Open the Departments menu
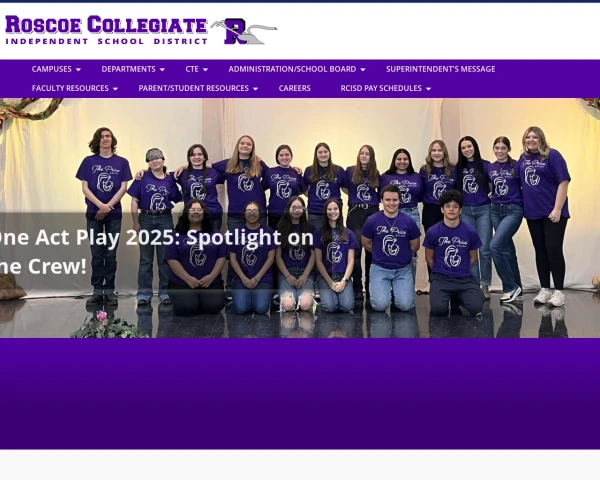The image size is (600, 480). (129, 69)
